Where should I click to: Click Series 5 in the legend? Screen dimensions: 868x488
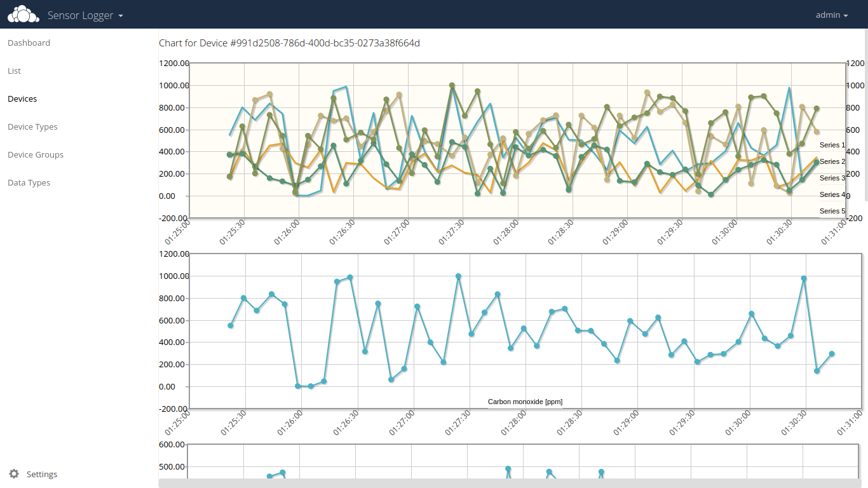(x=832, y=211)
